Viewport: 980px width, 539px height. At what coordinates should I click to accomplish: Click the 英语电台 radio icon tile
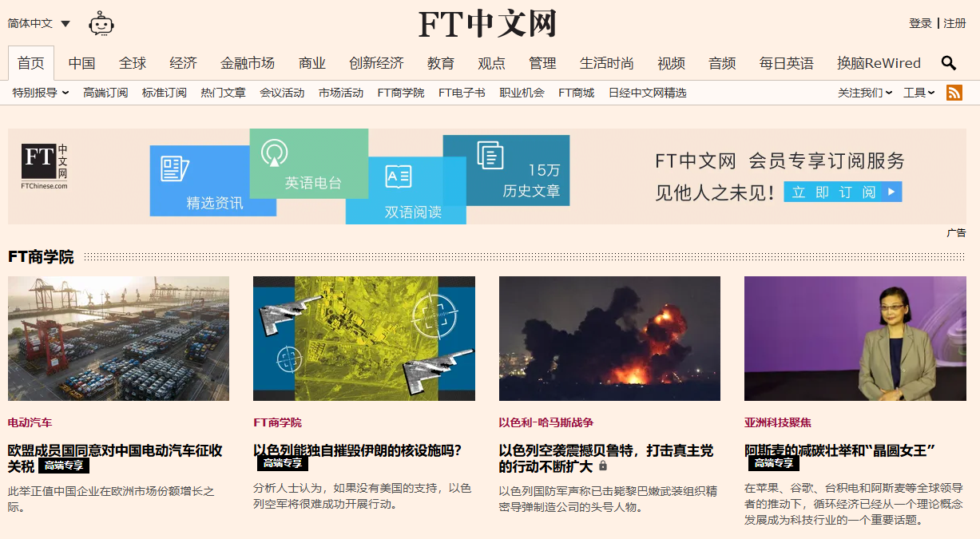point(309,164)
